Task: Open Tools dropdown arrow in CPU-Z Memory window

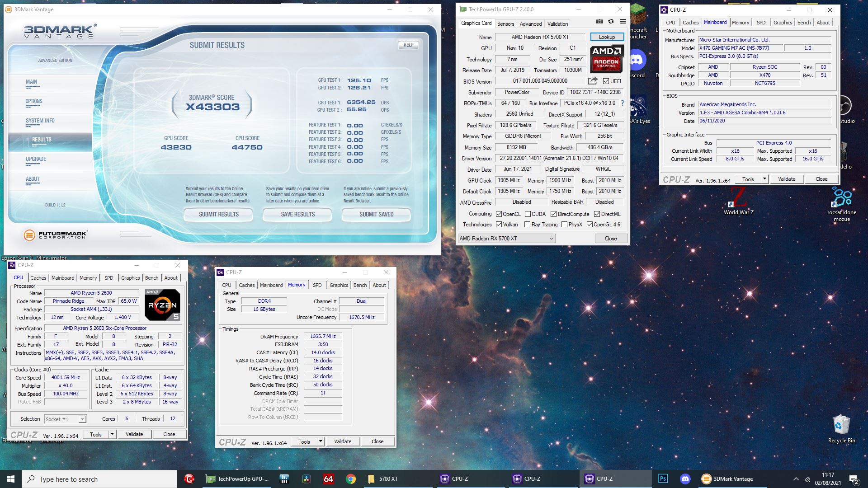Action: coord(321,441)
